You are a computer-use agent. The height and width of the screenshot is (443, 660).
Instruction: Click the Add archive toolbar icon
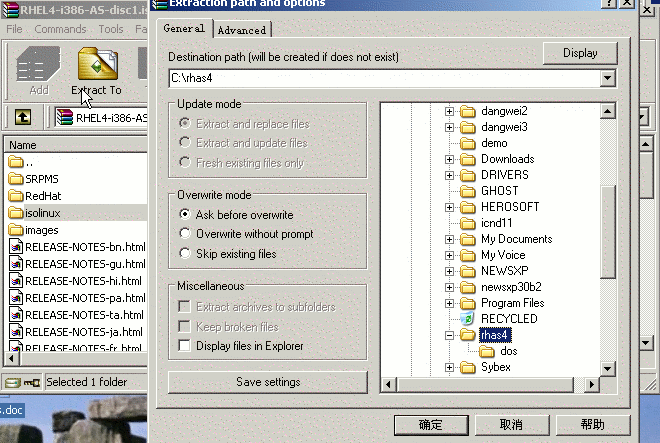[38, 64]
